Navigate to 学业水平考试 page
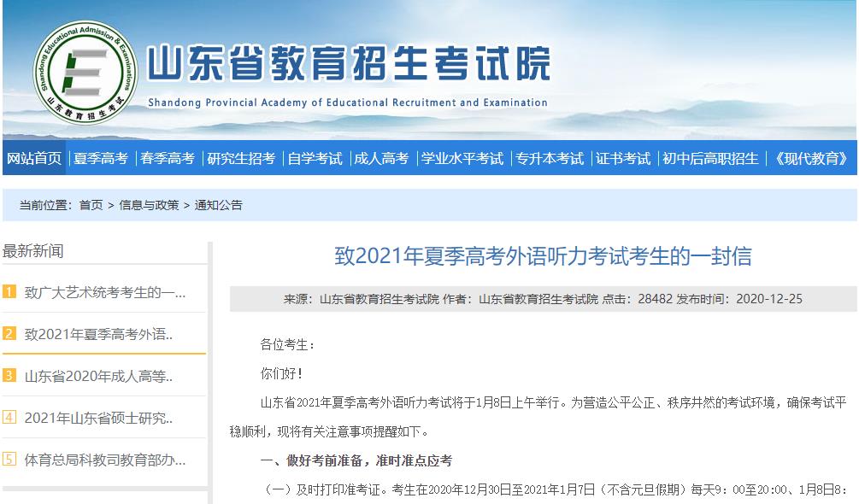 [462, 158]
